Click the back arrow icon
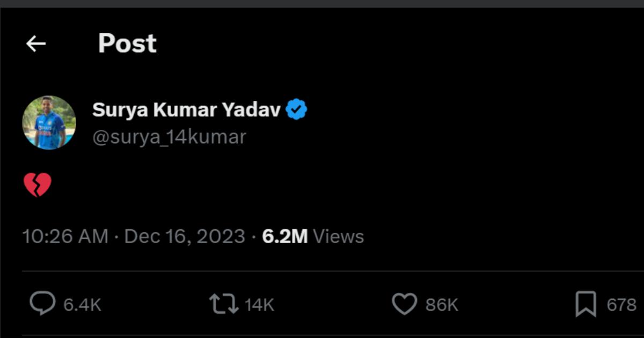644x338 pixels. tap(36, 44)
